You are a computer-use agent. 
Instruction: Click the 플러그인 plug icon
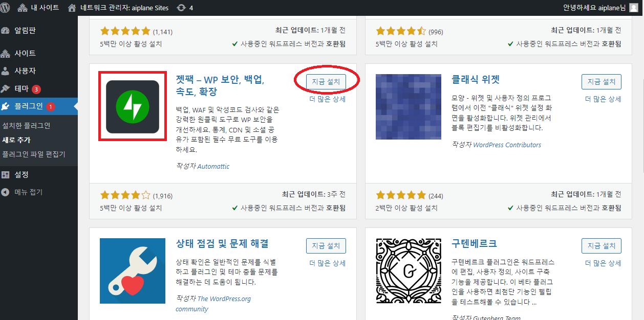(x=6, y=107)
